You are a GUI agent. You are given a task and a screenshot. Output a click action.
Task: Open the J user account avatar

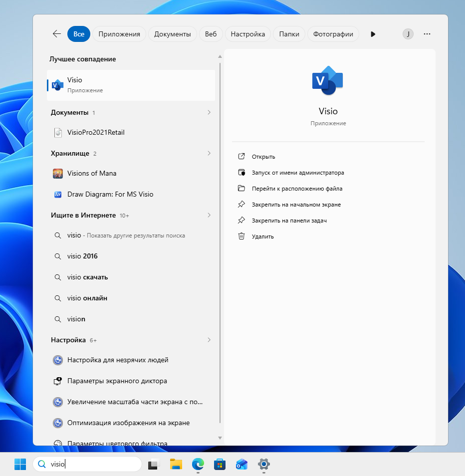[x=408, y=34]
